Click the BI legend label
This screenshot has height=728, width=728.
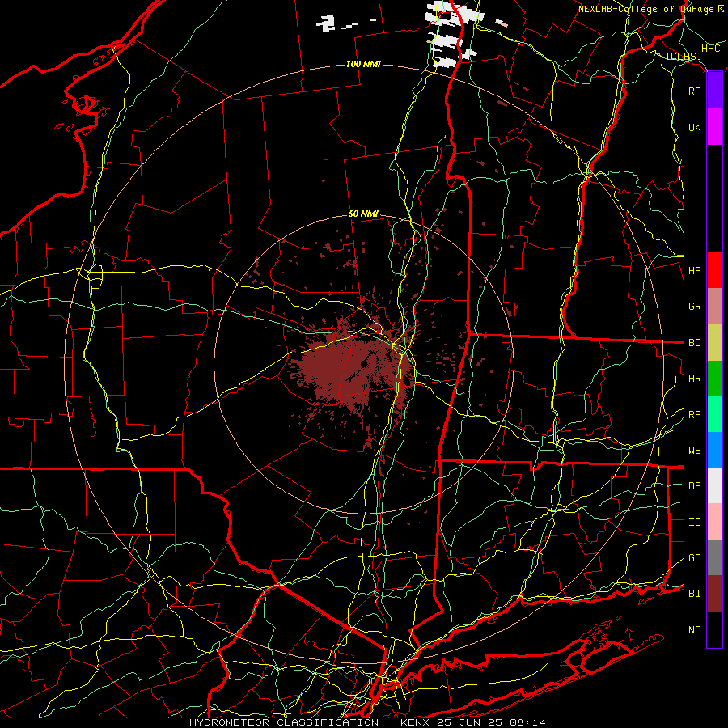coord(695,594)
